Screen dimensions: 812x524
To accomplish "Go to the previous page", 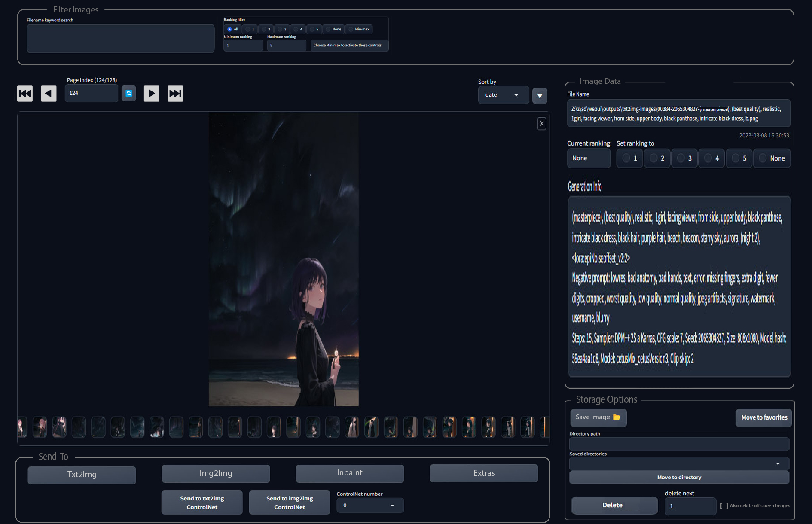I will click(49, 93).
